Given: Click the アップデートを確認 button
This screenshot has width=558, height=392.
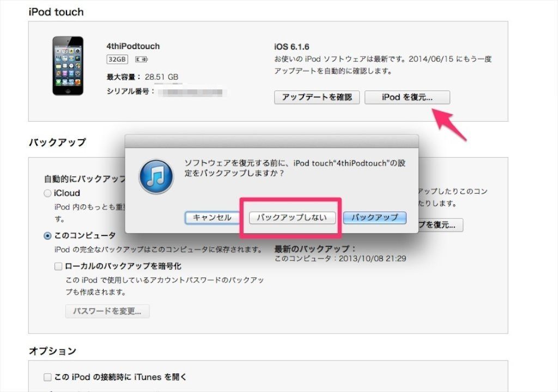Looking at the screenshot, I should (317, 97).
